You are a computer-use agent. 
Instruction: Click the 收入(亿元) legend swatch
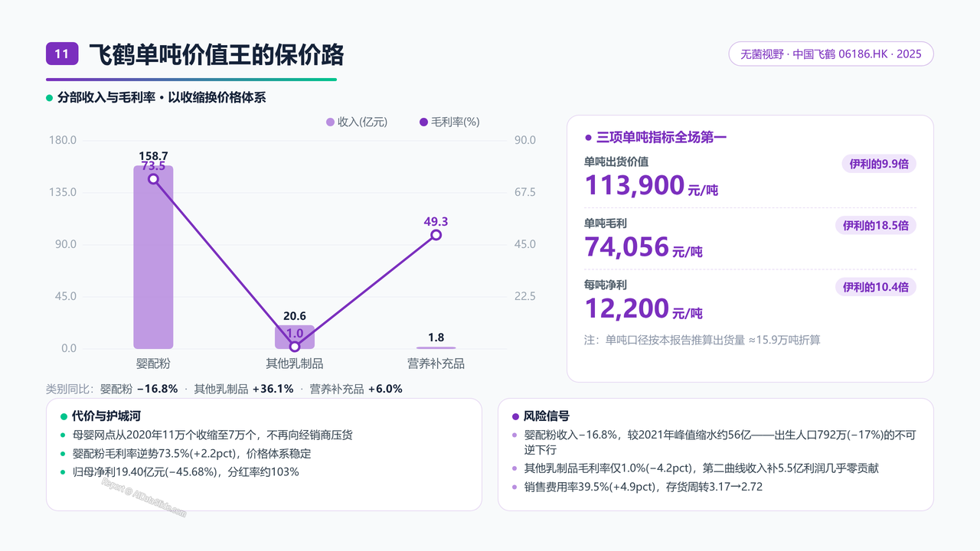tap(330, 122)
